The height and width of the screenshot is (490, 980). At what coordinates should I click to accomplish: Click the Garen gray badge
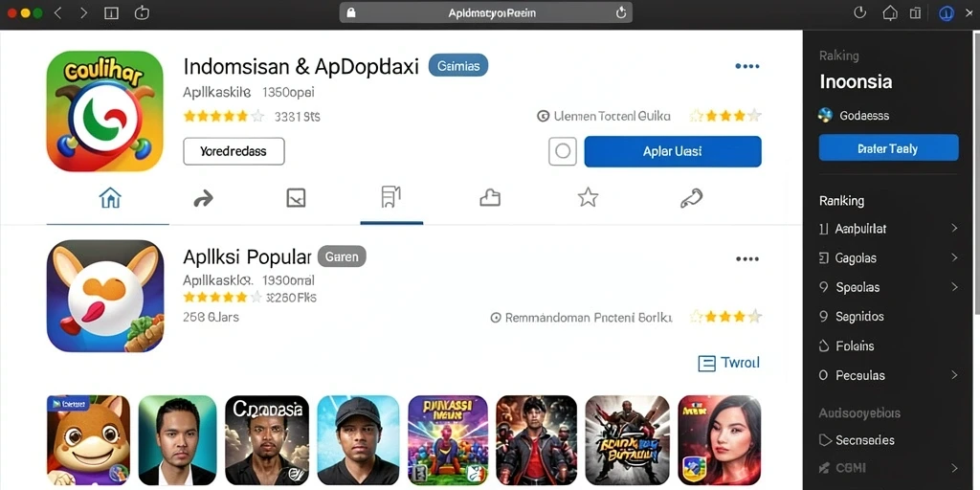pyautogui.click(x=342, y=256)
